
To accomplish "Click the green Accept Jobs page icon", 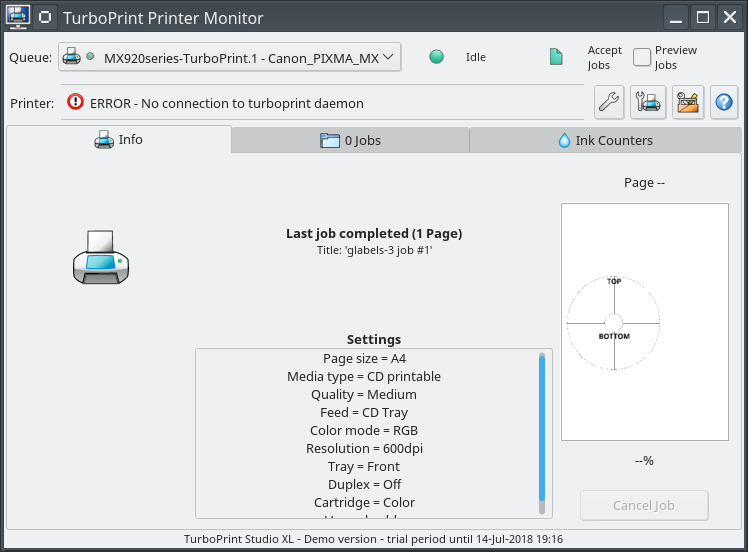I will point(556,57).
